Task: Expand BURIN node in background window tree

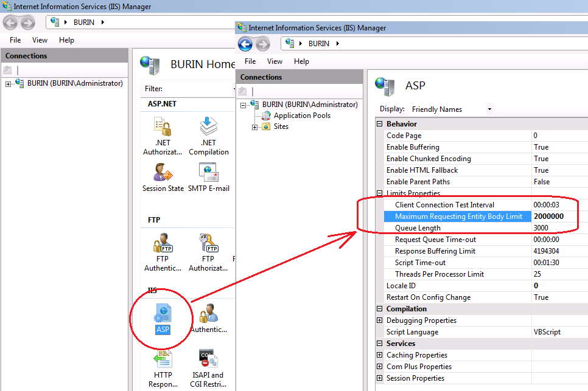Action: tap(9, 85)
